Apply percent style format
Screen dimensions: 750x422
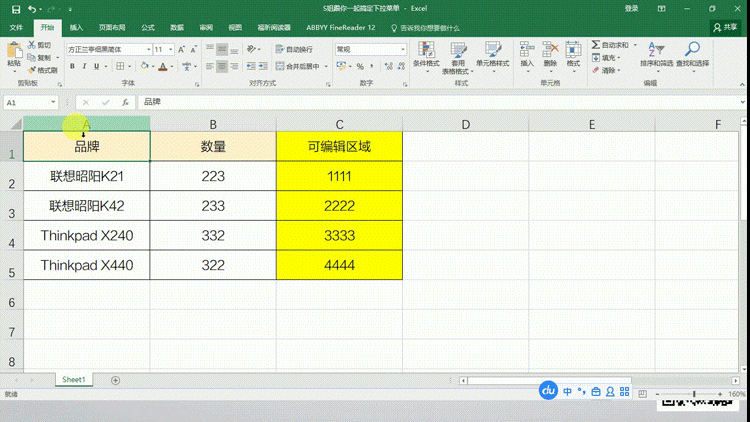(x=360, y=67)
